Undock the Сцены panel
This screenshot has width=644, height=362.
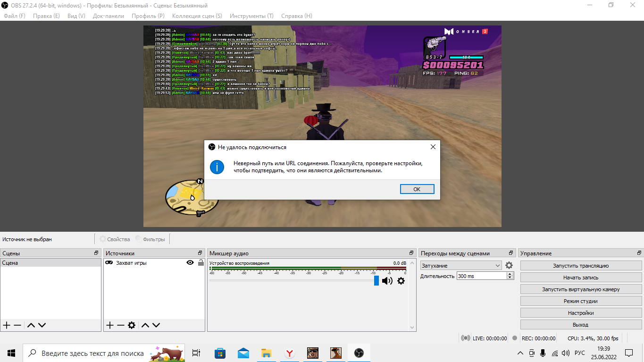(97, 253)
